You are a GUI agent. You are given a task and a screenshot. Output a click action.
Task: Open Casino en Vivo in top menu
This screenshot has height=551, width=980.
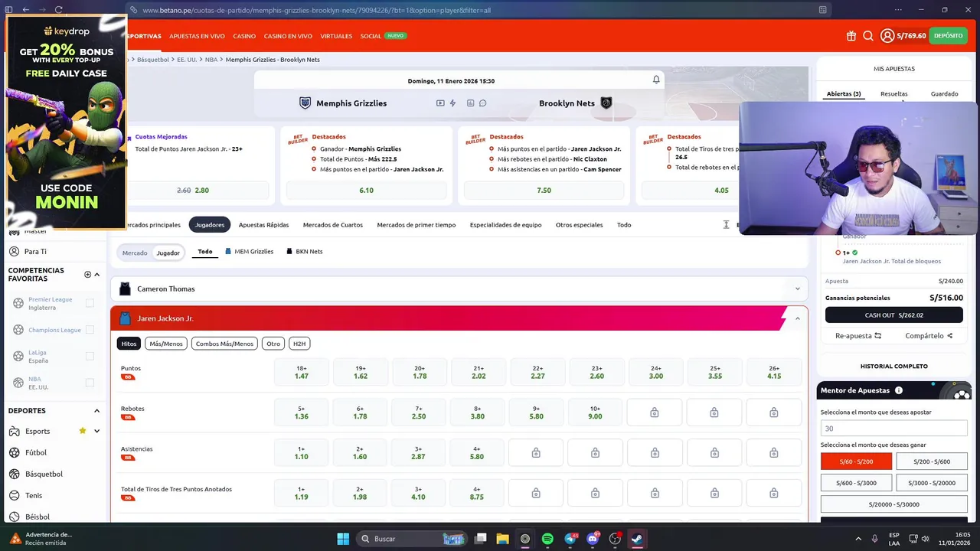288,36
